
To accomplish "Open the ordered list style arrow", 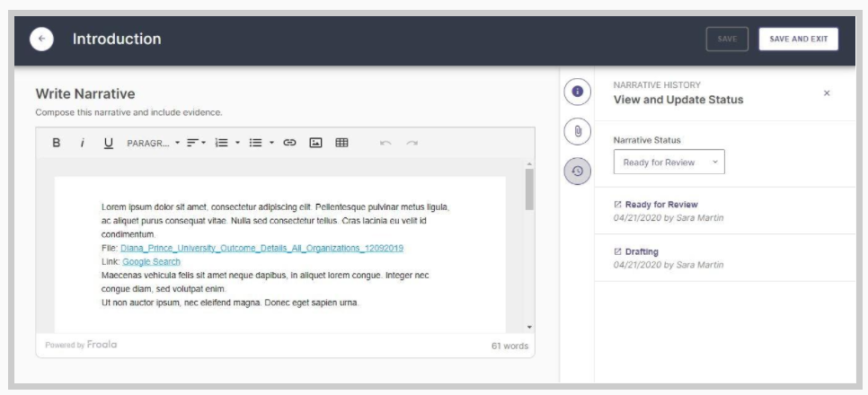I will 237,143.
